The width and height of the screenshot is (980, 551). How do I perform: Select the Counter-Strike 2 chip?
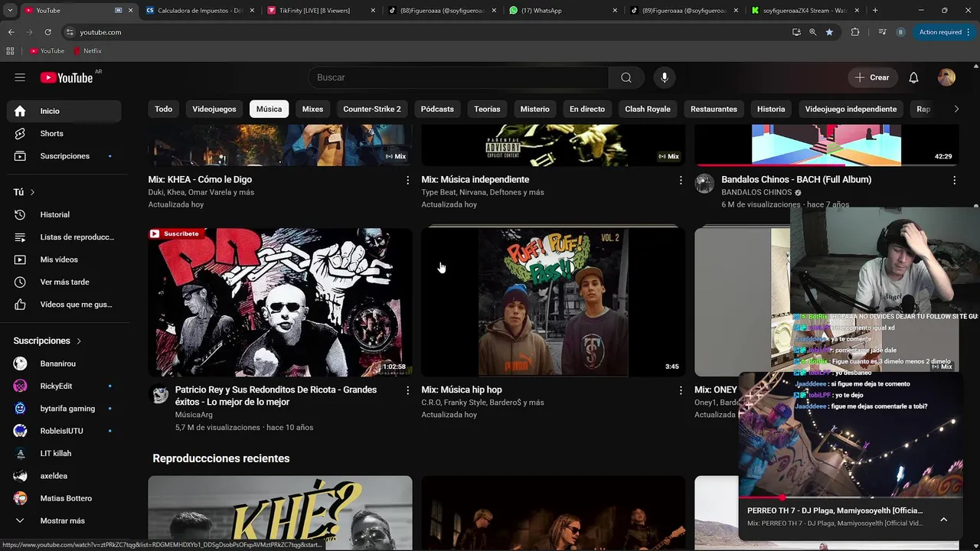[372, 109]
